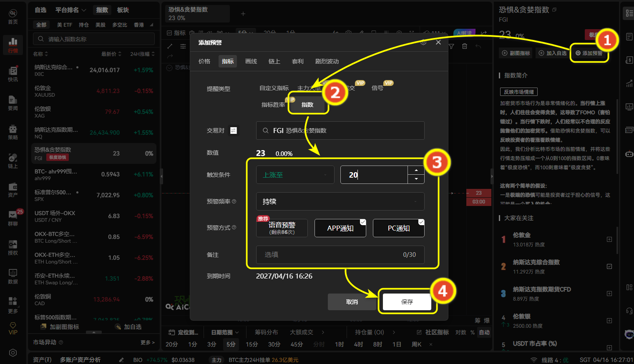Viewport: 634px width, 364px height.
Task: Increase the alert value with the up stepper arrow
Action: coord(416,170)
